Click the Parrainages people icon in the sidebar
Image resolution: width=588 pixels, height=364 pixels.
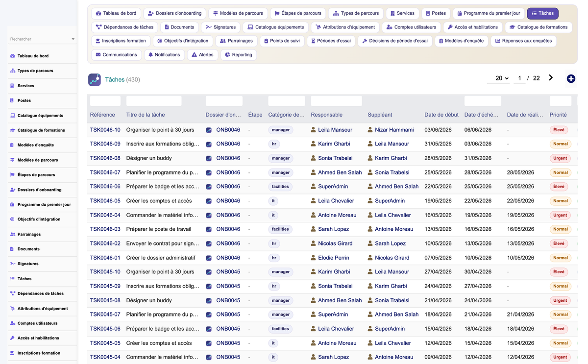coord(12,234)
